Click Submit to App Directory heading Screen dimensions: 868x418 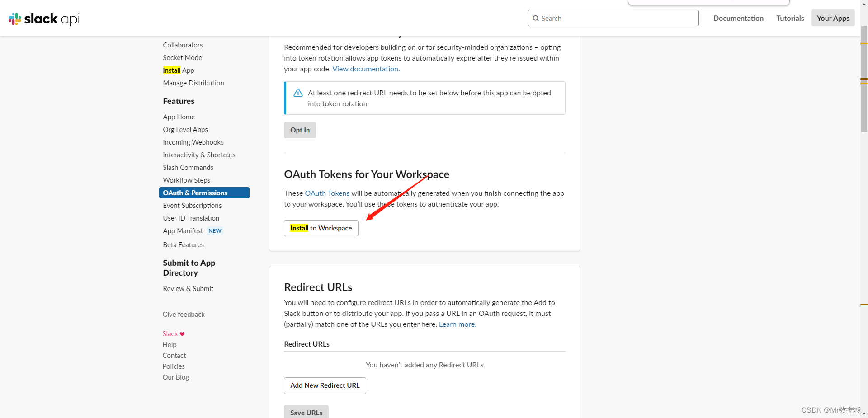pos(189,268)
